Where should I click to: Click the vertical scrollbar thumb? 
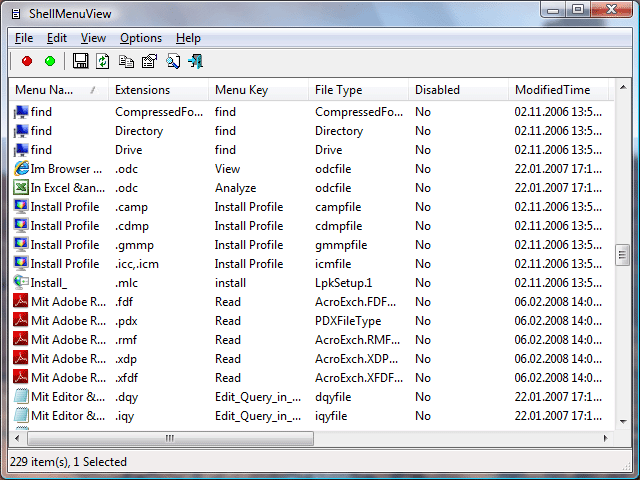(x=622, y=255)
